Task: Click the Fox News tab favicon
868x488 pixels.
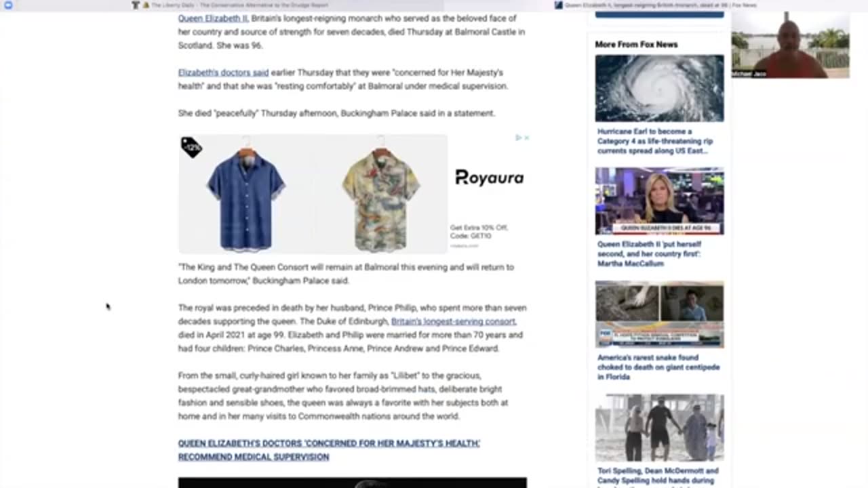Action: 559,5
